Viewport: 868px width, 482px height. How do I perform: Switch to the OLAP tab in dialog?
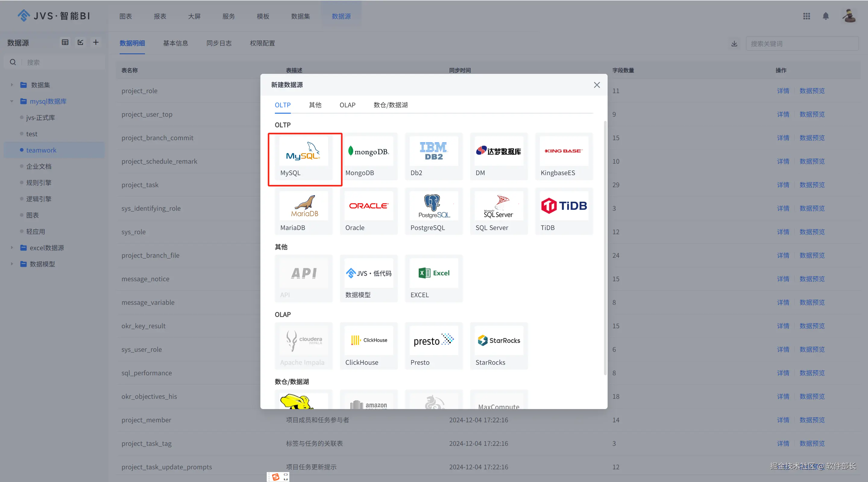pos(348,105)
